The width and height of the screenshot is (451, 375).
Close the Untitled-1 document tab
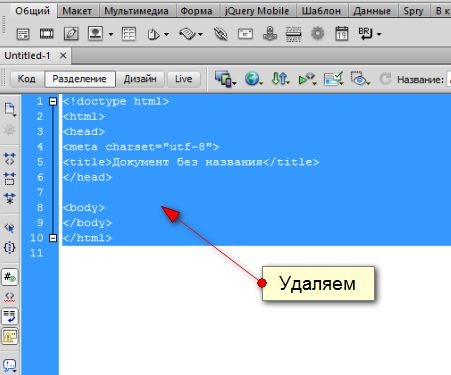pyautogui.click(x=63, y=55)
